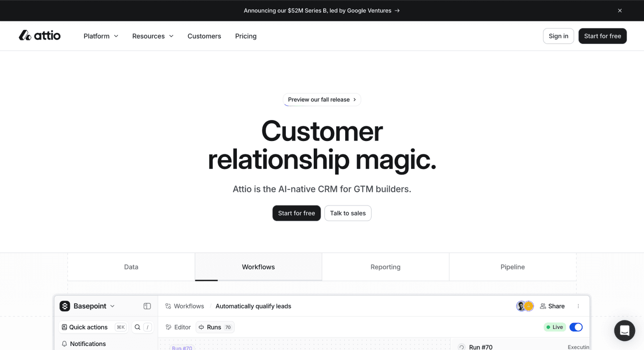The width and height of the screenshot is (644, 350).
Task: Switch to the Reporting tab
Action: (x=385, y=267)
